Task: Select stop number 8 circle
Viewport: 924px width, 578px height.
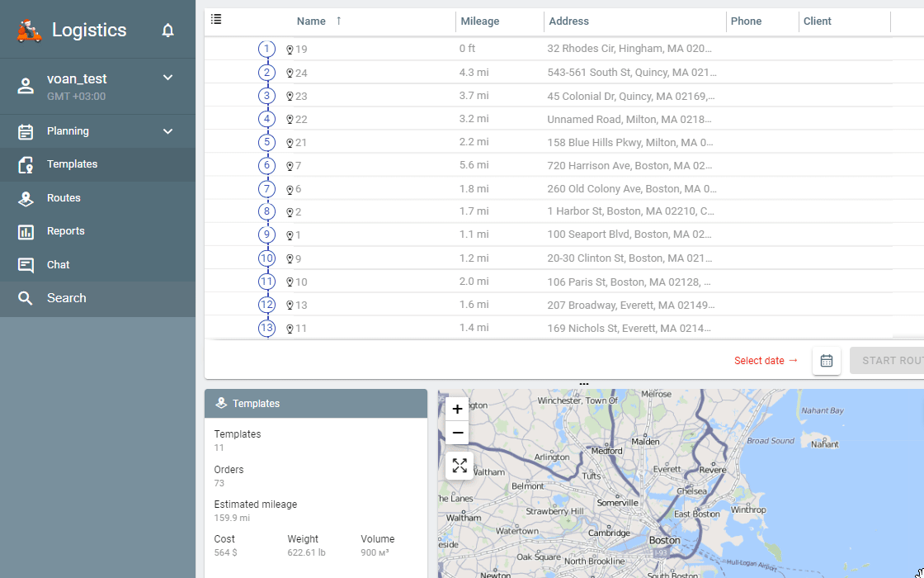Action: click(x=267, y=211)
